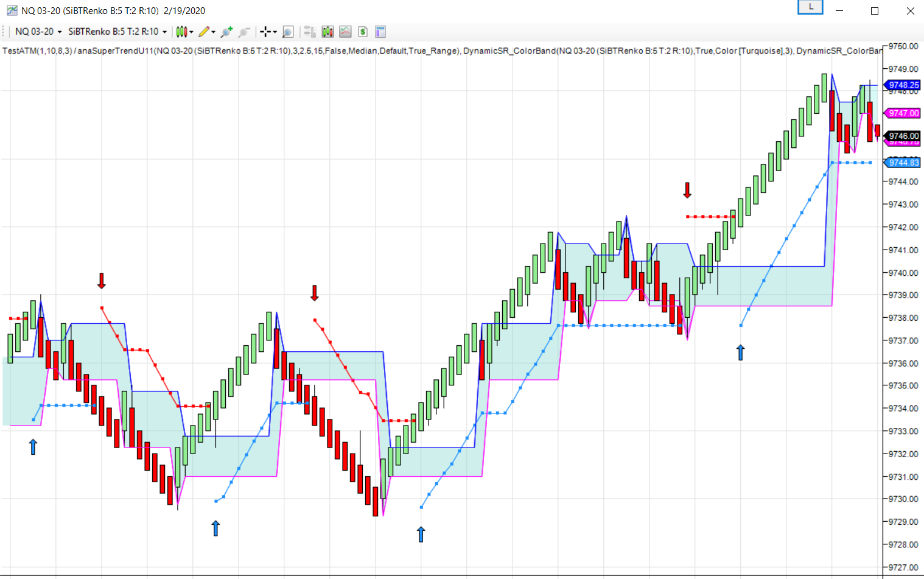Open the candlestick chart style dropdown
The image size is (924, 579).
coord(184,32)
